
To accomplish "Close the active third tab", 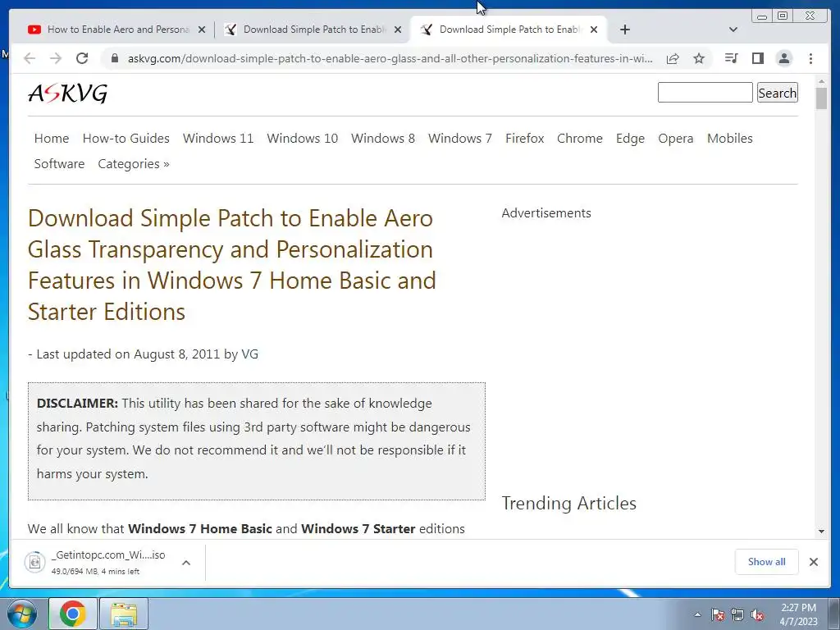I will (594, 30).
